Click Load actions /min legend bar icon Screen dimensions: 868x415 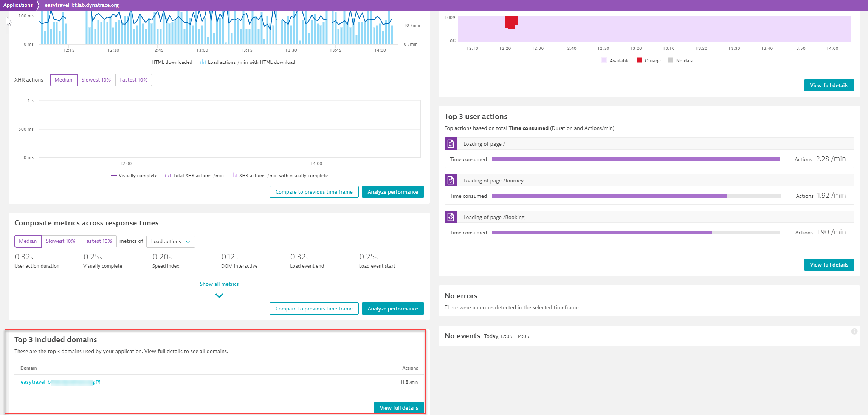click(x=203, y=62)
